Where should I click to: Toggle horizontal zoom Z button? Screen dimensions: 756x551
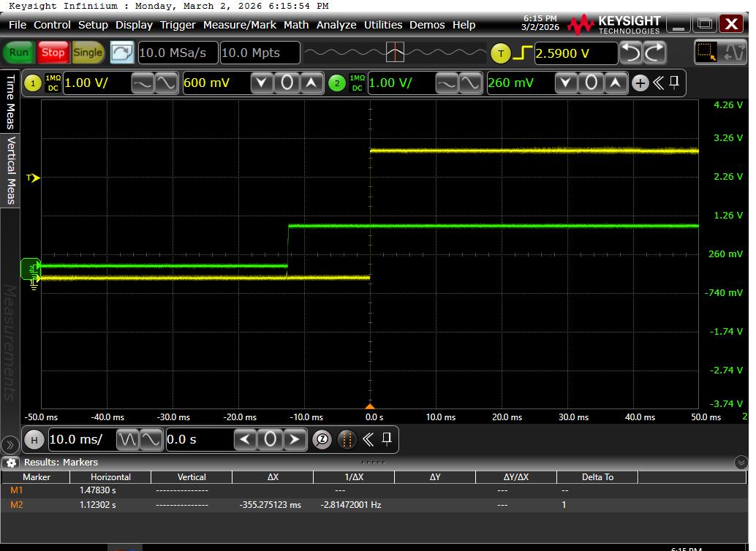pyautogui.click(x=322, y=440)
